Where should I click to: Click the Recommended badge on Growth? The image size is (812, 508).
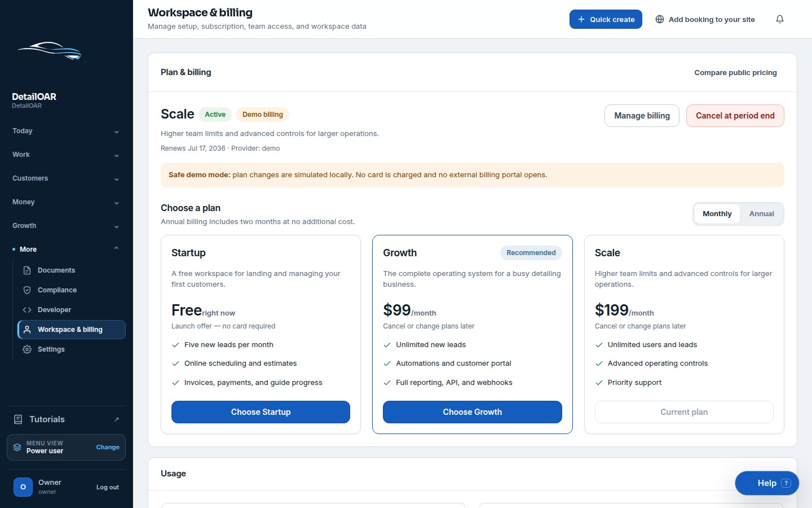coord(531,253)
